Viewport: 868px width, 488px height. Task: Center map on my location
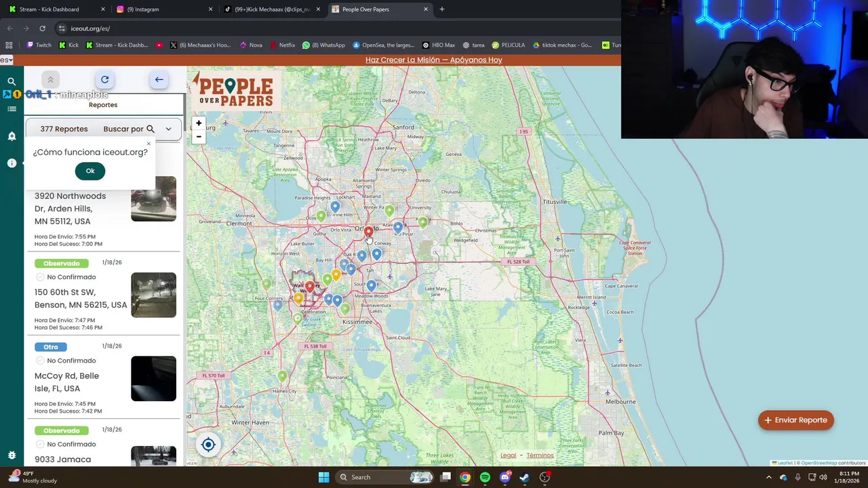[208, 445]
